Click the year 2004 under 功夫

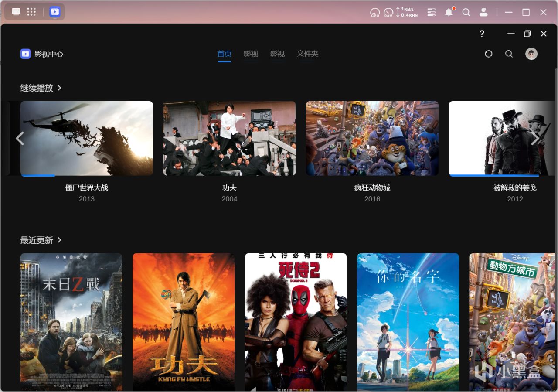(229, 199)
